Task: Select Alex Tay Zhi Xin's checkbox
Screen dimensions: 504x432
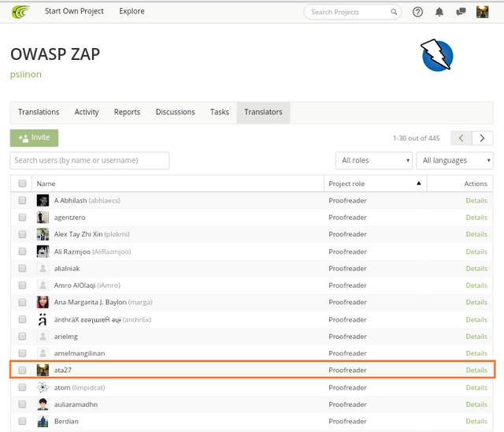Action: (22, 234)
